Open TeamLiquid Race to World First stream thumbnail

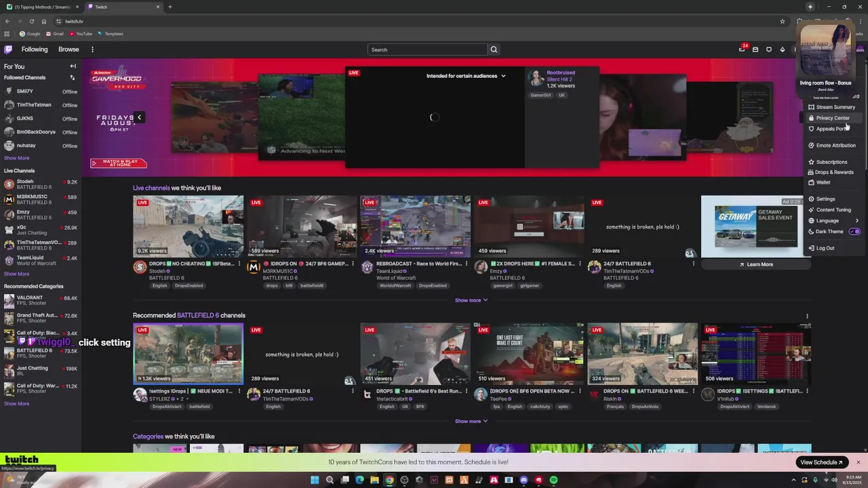[x=415, y=226]
